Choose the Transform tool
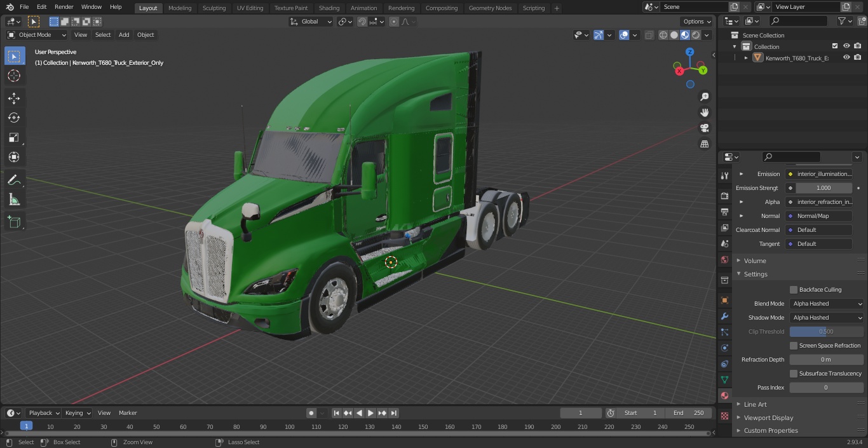Screen dimensions: 868x448 click(14, 157)
